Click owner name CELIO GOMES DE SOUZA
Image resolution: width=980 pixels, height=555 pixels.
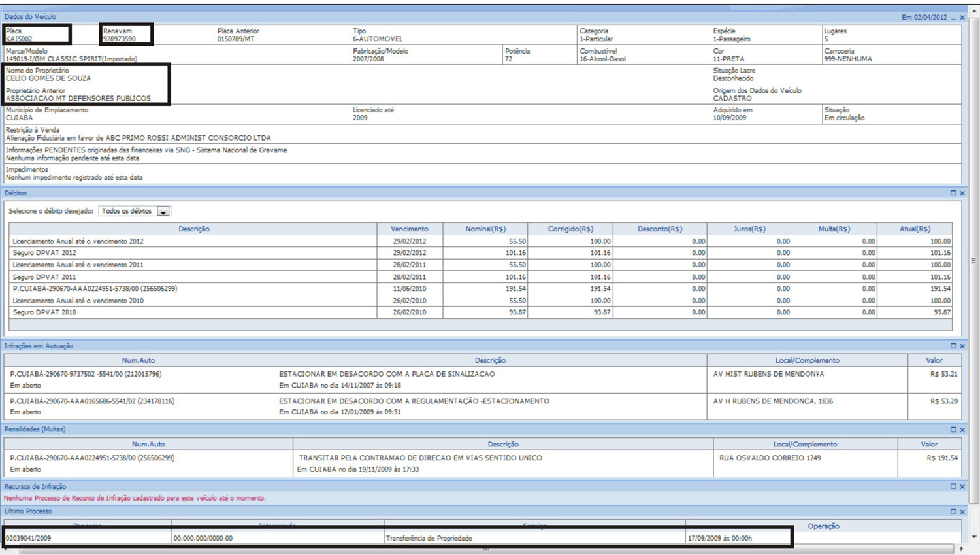(48, 78)
